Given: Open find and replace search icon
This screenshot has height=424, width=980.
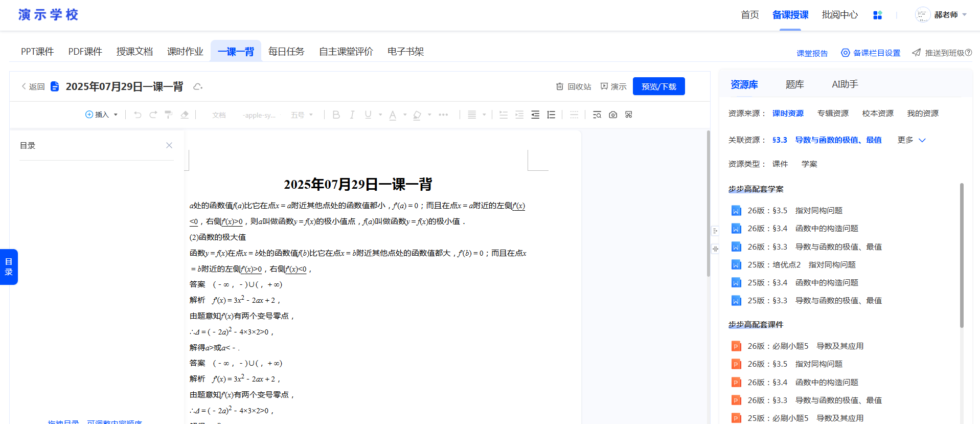Looking at the screenshot, I should [597, 115].
